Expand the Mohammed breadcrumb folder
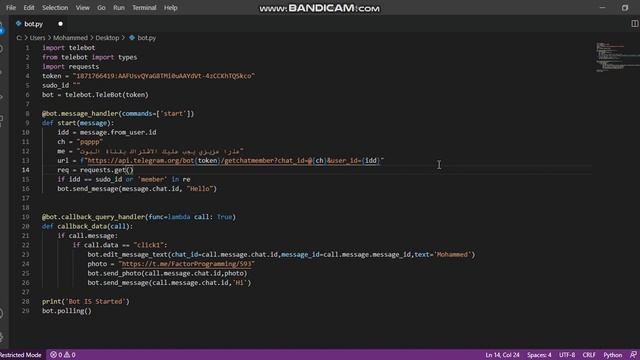This screenshot has height=360, width=640. [70, 38]
